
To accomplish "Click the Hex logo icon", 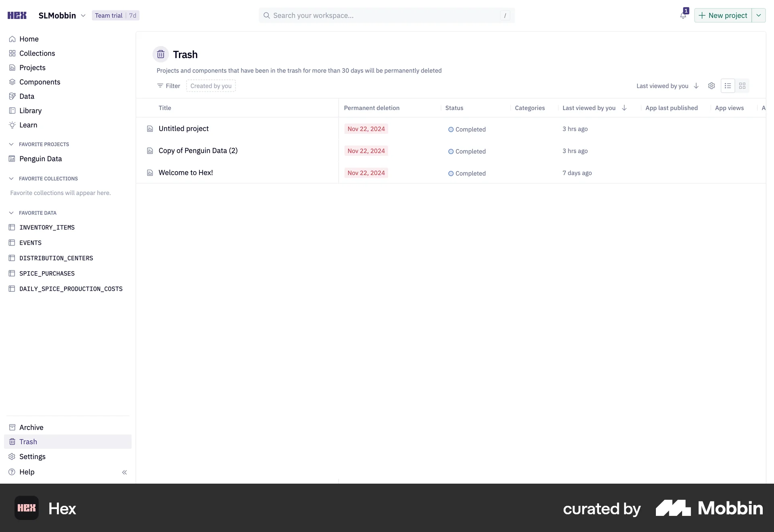I will click(17, 15).
